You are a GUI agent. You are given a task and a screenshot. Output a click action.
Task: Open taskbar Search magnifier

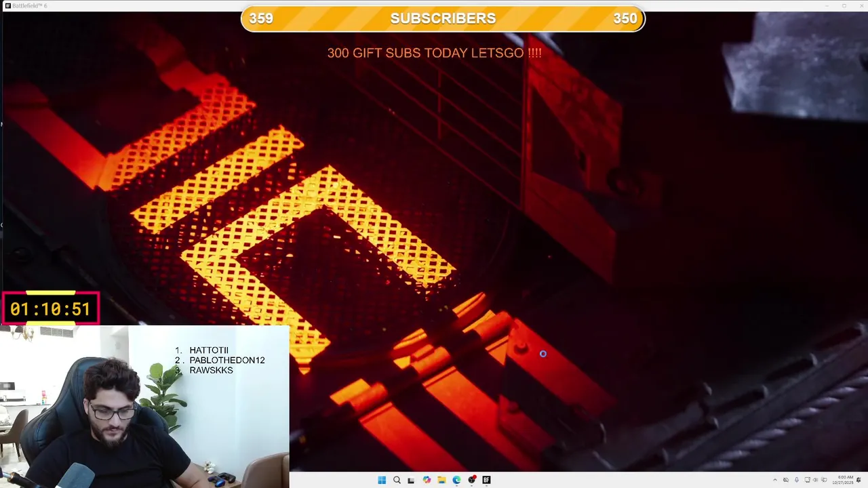(x=397, y=480)
